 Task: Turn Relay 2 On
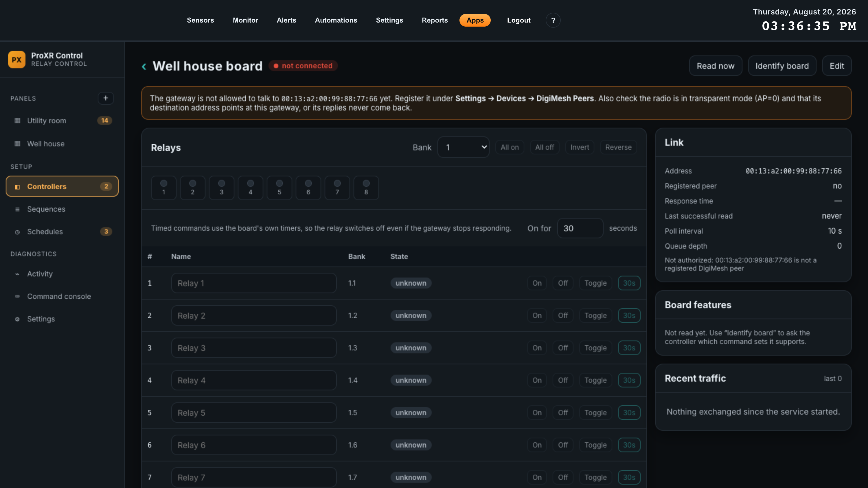pyautogui.click(x=537, y=316)
